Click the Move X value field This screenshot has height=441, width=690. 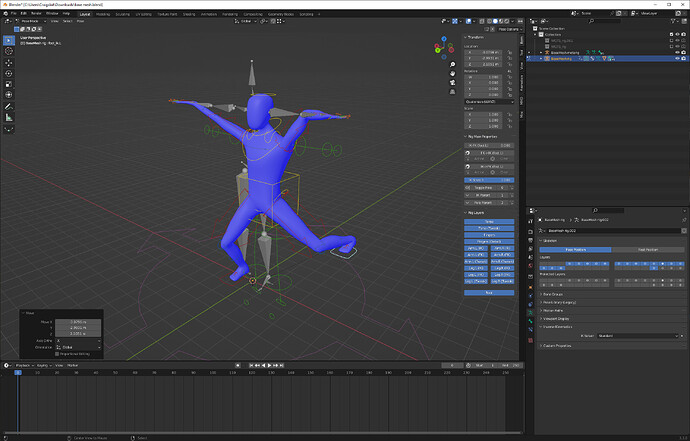coord(78,322)
